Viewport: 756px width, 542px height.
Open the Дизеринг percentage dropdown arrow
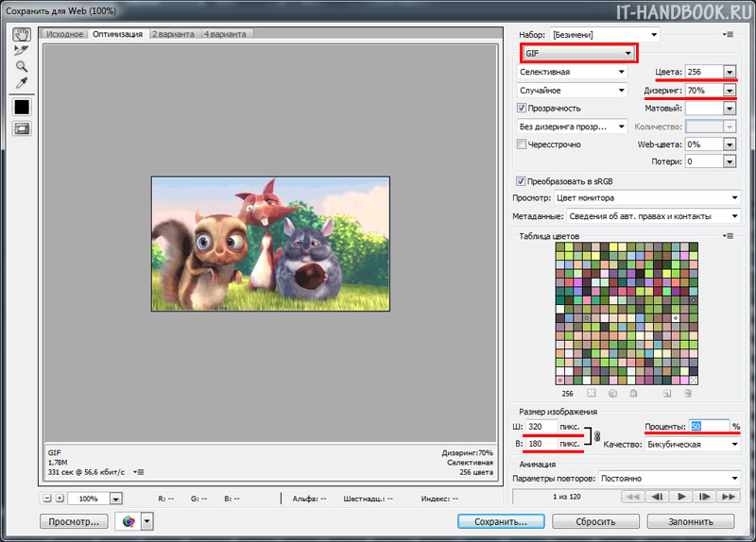tap(730, 90)
